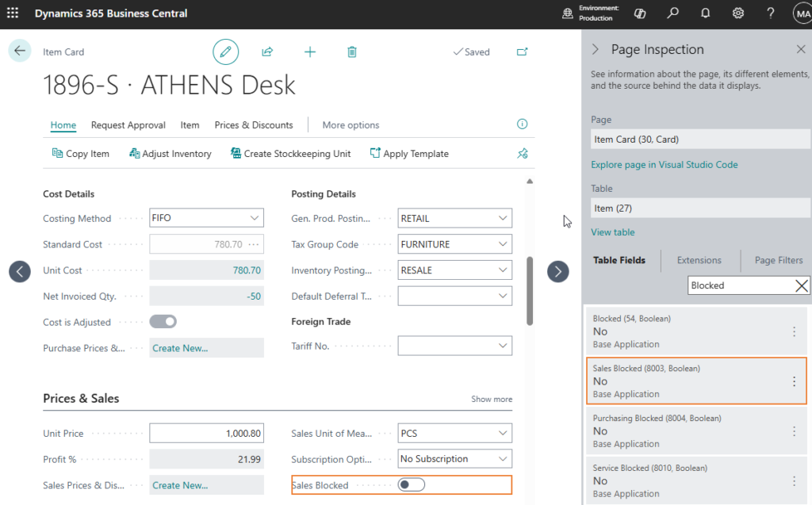The image size is (812, 505).
Task: Toggle the Cost is Adjusted switch
Action: point(163,322)
